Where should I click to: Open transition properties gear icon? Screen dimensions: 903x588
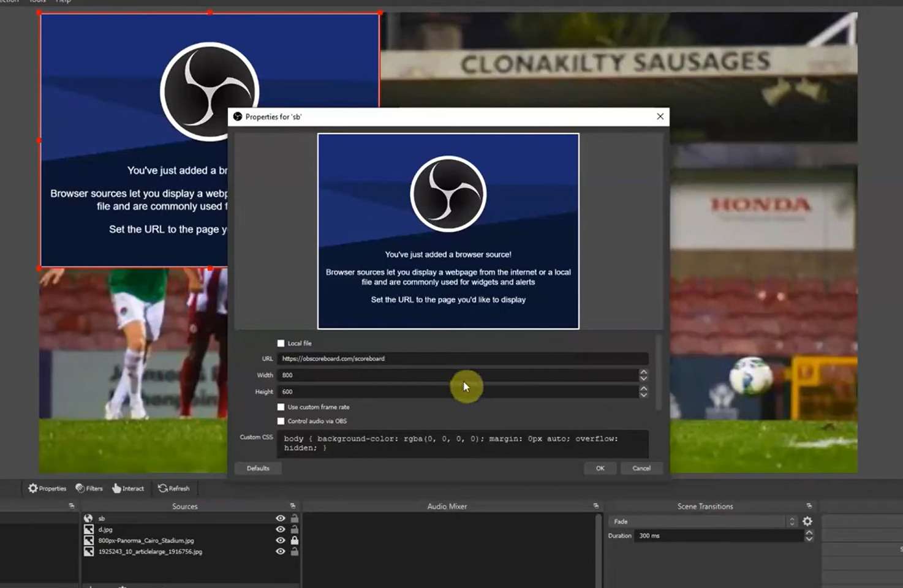(807, 521)
